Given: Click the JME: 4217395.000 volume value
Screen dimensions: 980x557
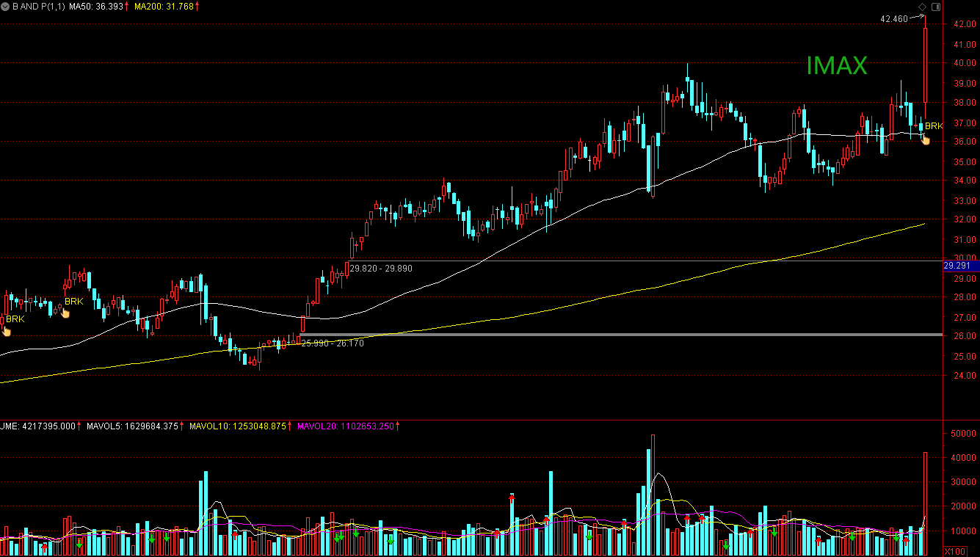Looking at the screenshot, I should pos(39,426).
